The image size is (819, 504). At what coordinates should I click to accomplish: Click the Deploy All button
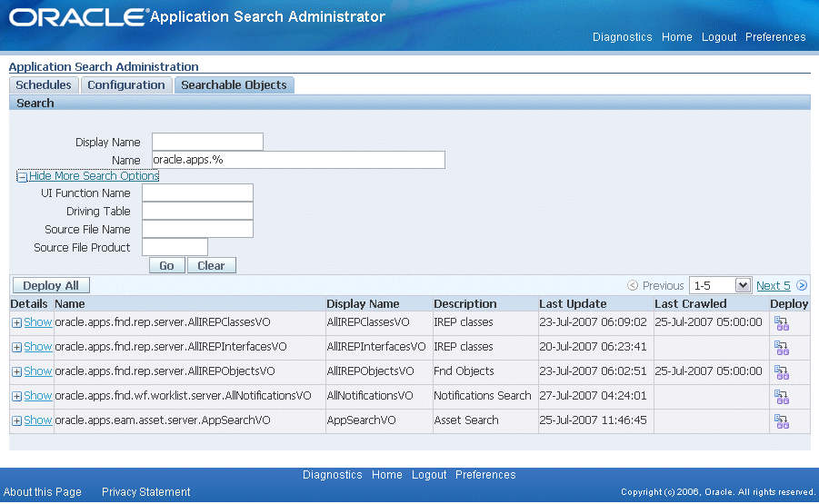pyautogui.click(x=51, y=285)
